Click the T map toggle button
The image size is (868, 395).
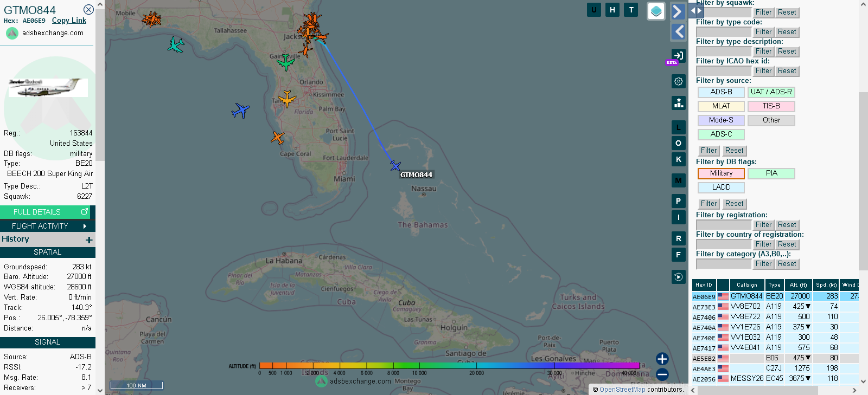point(631,10)
